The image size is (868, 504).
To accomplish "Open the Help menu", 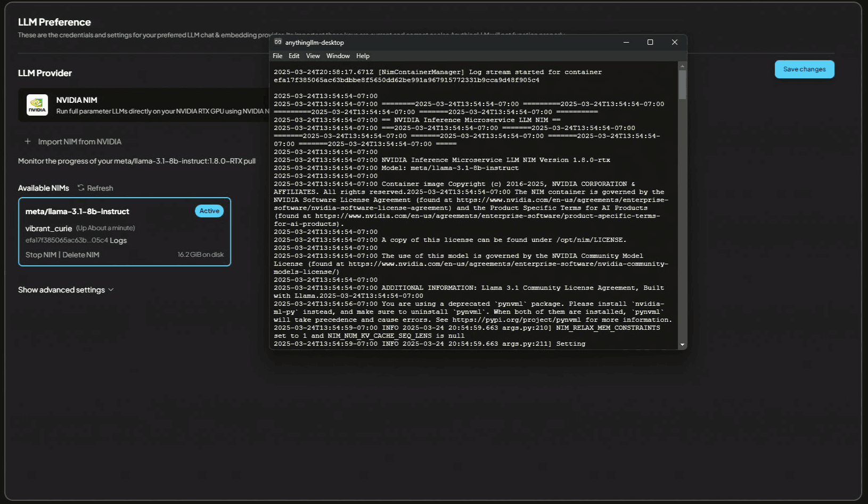I will coord(363,56).
